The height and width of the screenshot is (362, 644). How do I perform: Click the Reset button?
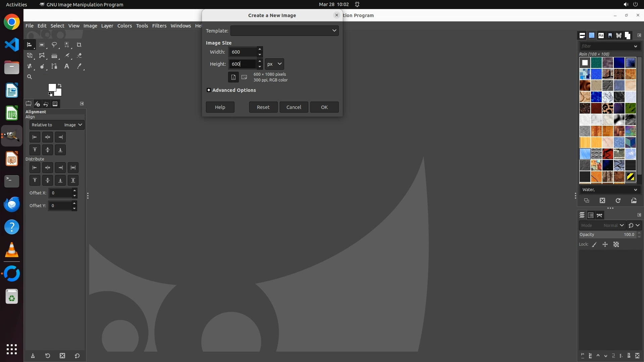(x=263, y=107)
